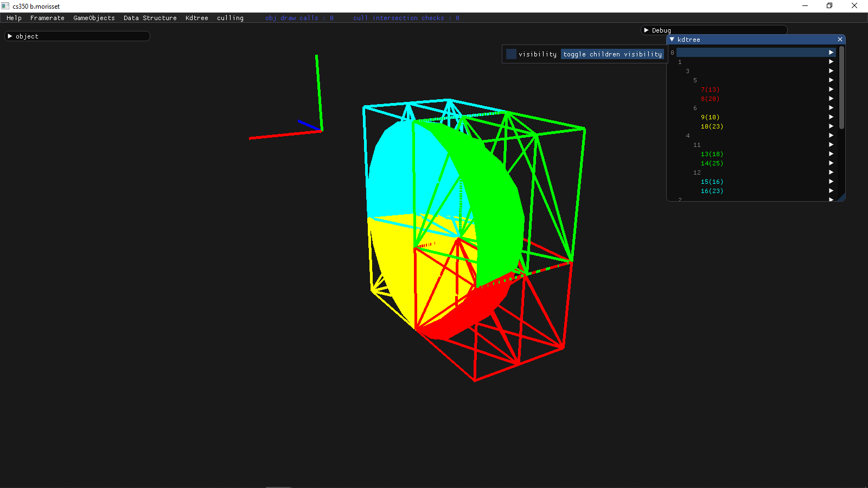Screen dimensions: 868x488
Task: Open the GameObjects menu
Action: 94,18
